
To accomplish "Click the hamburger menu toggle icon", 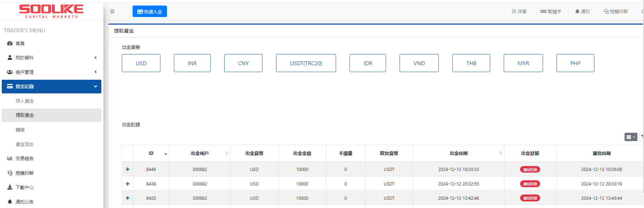I will (x=112, y=11).
